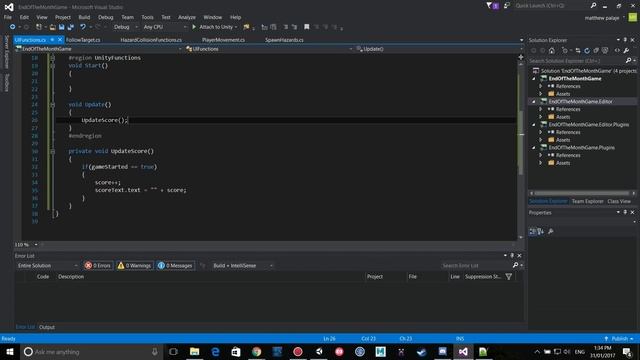Viewport: 640px width, 360px height.
Task: Open the Tools menu
Action: pyautogui.click(x=147, y=17)
